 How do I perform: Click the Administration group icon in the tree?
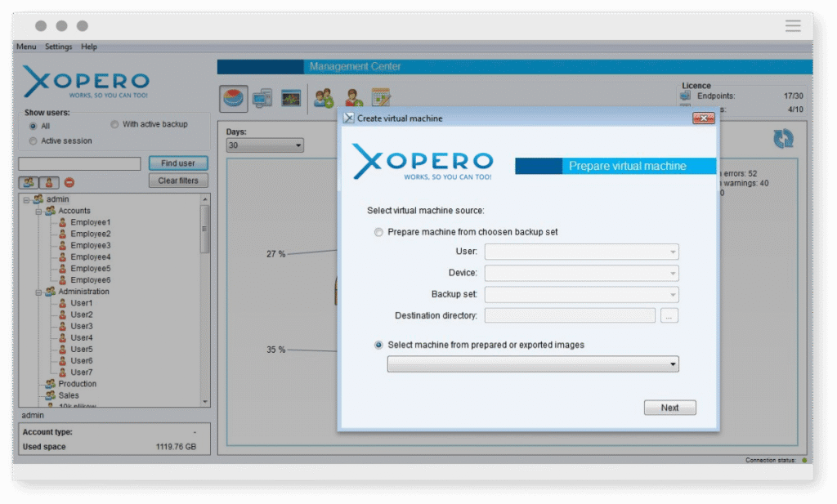click(x=50, y=292)
